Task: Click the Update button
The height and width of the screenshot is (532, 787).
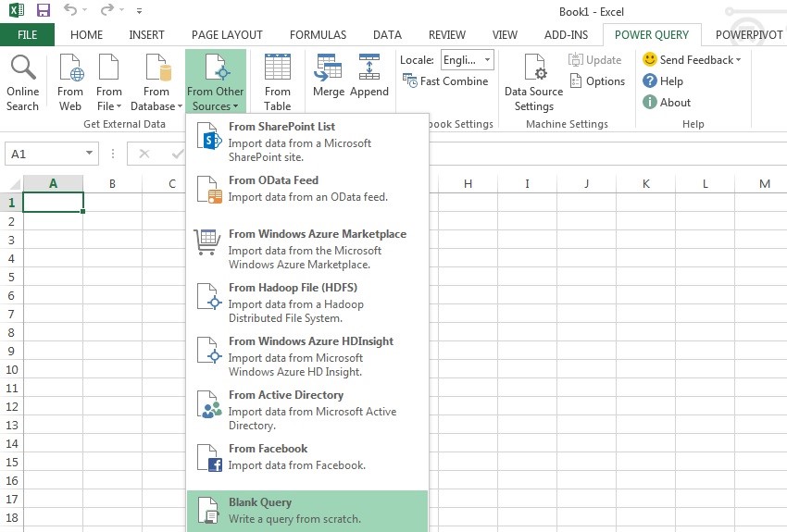Action: tap(594, 60)
